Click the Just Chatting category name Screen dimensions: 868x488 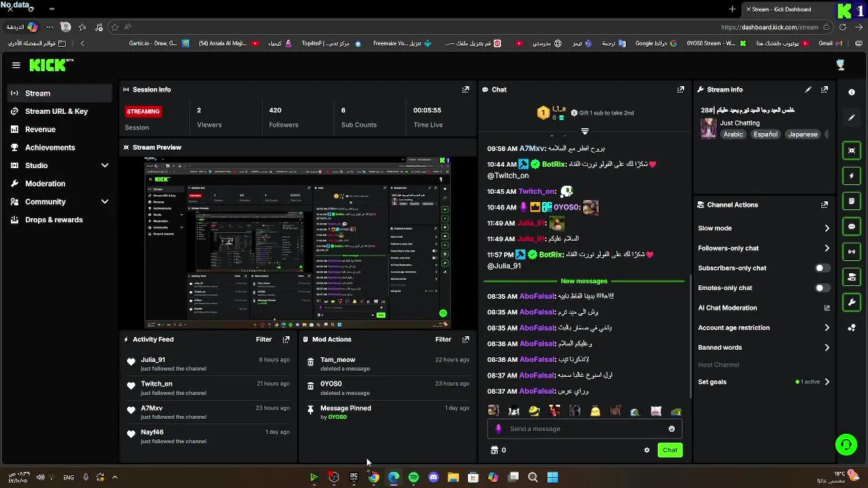(740, 123)
